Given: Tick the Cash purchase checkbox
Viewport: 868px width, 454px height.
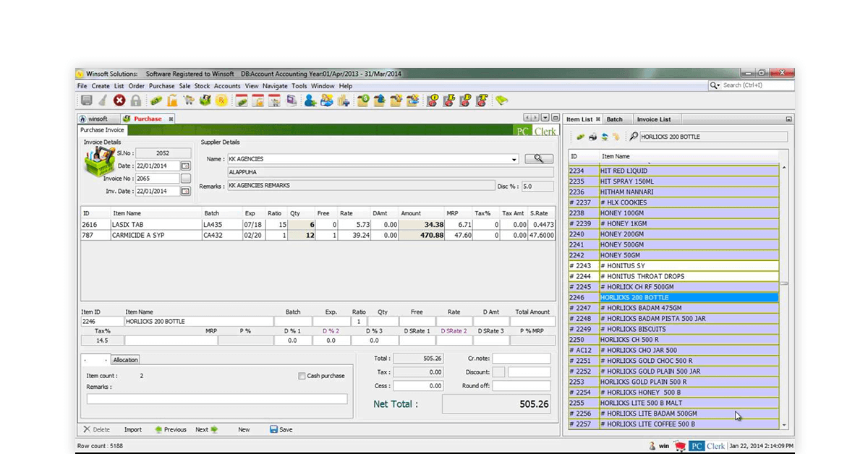Looking at the screenshot, I should coord(302,376).
